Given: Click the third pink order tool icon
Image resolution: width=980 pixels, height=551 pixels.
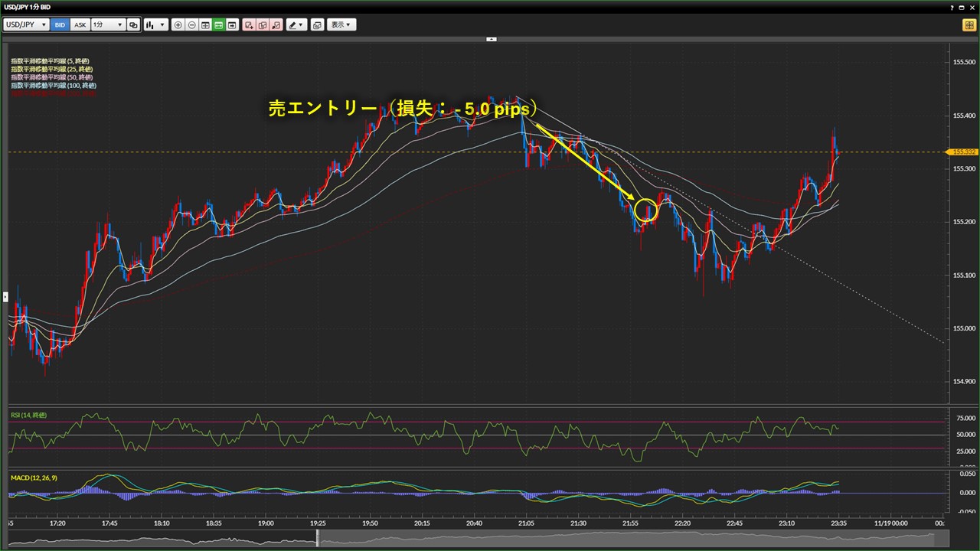Looking at the screenshot, I should click(276, 24).
